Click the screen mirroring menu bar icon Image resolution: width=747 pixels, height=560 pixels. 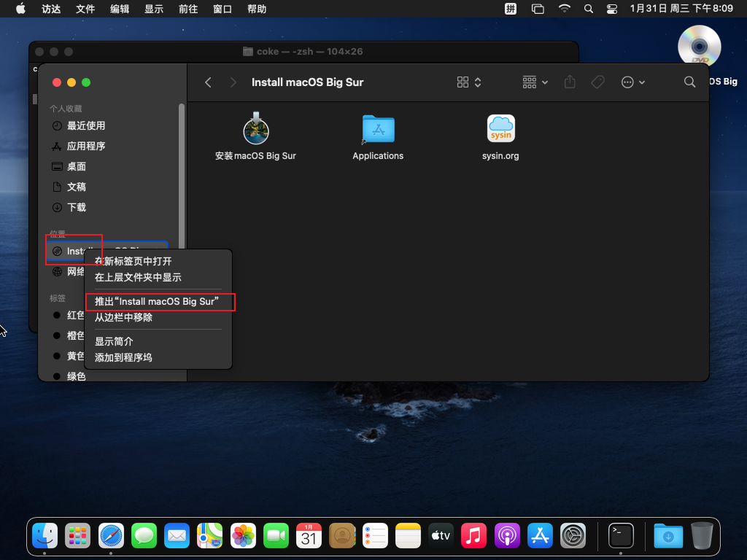538,9
